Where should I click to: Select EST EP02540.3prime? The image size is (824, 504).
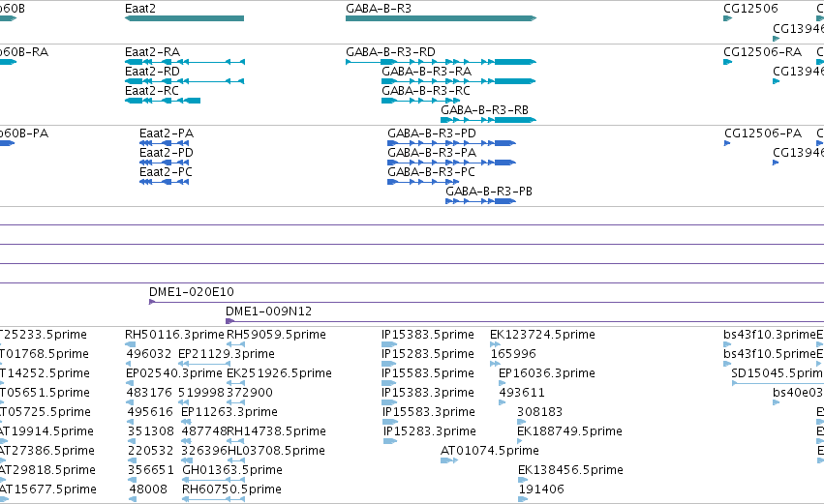(174, 373)
